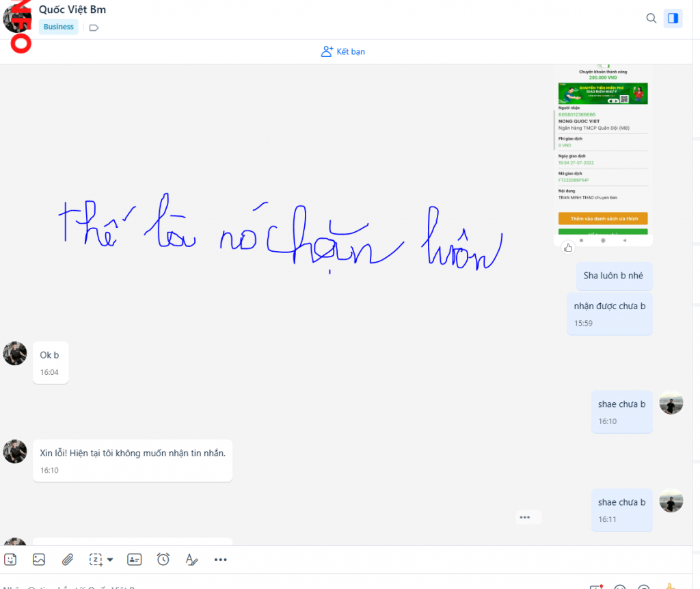Image resolution: width=700 pixels, height=589 pixels.
Task: Open avatar beside the Xin lỗi message
Action: point(15,451)
